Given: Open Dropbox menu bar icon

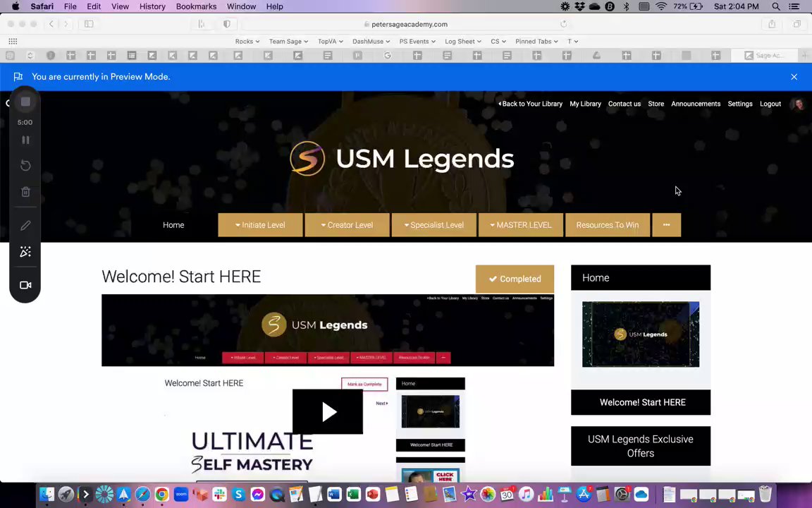Looking at the screenshot, I should pyautogui.click(x=579, y=6).
